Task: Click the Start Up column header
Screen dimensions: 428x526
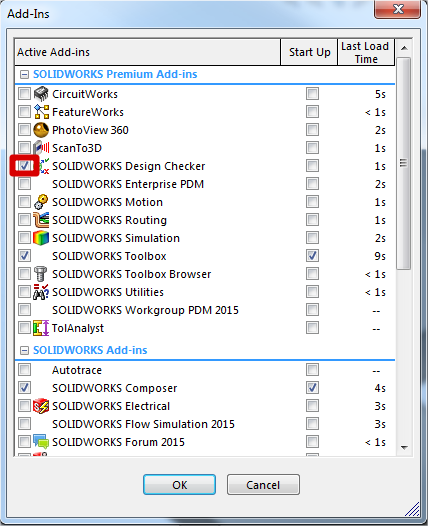Action: [309, 52]
